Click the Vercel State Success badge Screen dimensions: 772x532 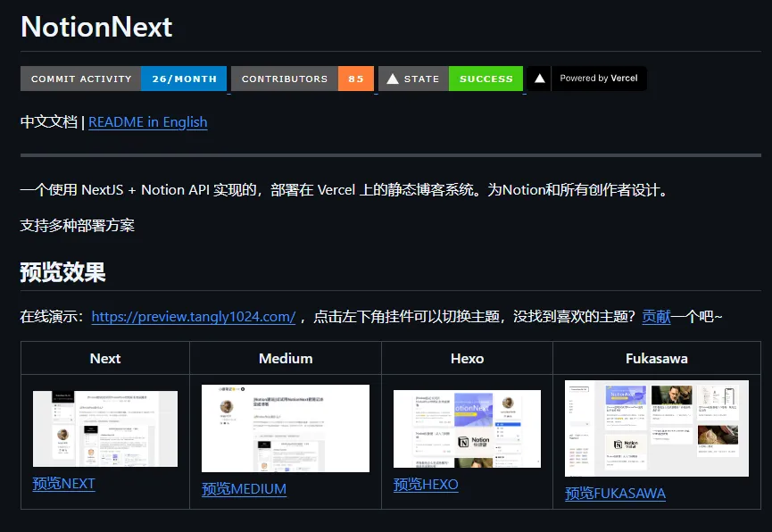[x=451, y=79]
